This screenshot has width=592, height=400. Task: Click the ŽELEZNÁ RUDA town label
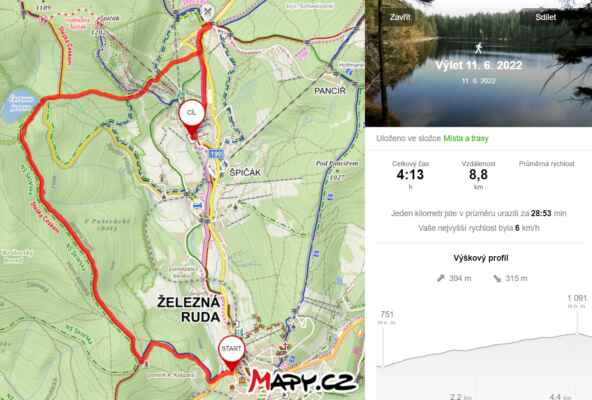pos(188,309)
